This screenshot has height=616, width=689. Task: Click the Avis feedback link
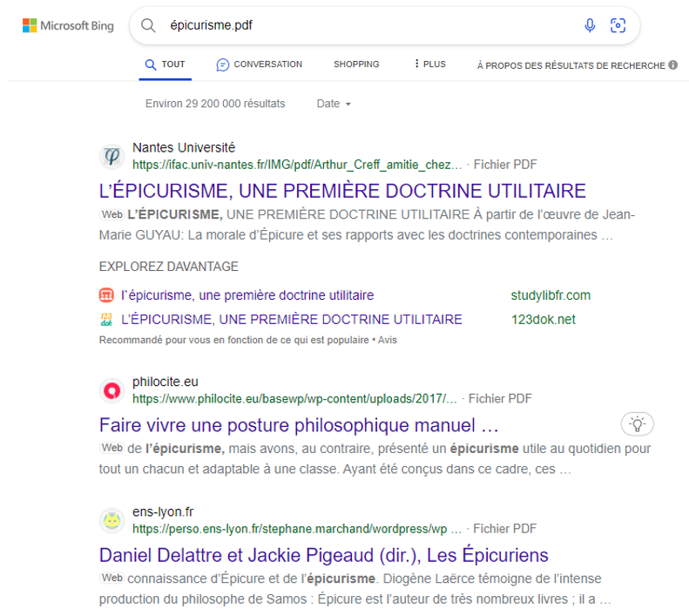387,340
